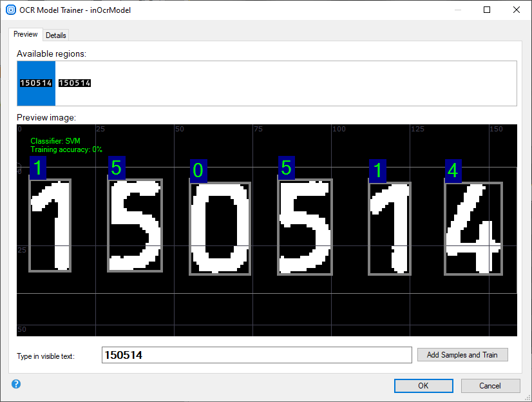Click blue label above the second 1
This screenshot has height=402, width=532.
pos(378,171)
